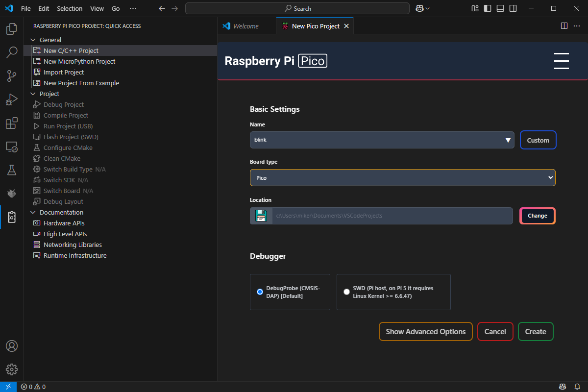Open Run and Debug view
This screenshot has height=392, width=588.
click(11, 99)
